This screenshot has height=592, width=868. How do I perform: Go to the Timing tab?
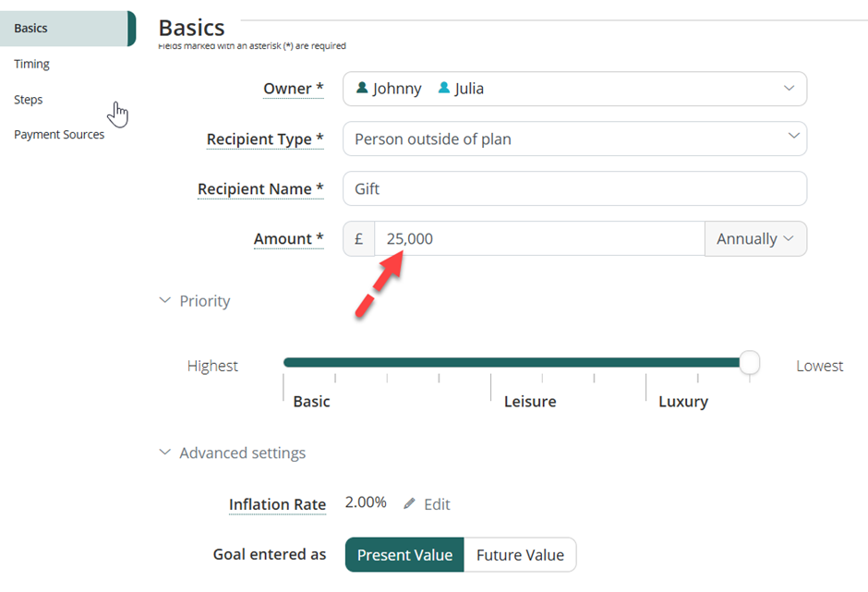click(32, 64)
